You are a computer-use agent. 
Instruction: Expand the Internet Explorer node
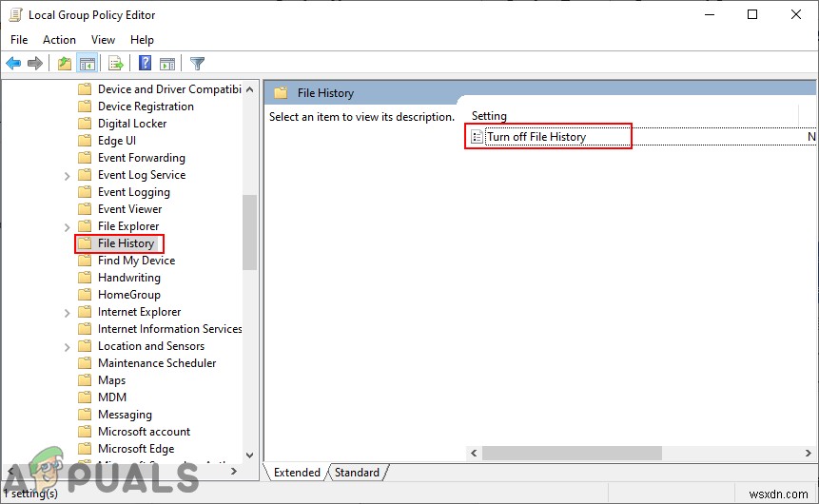tap(67, 313)
